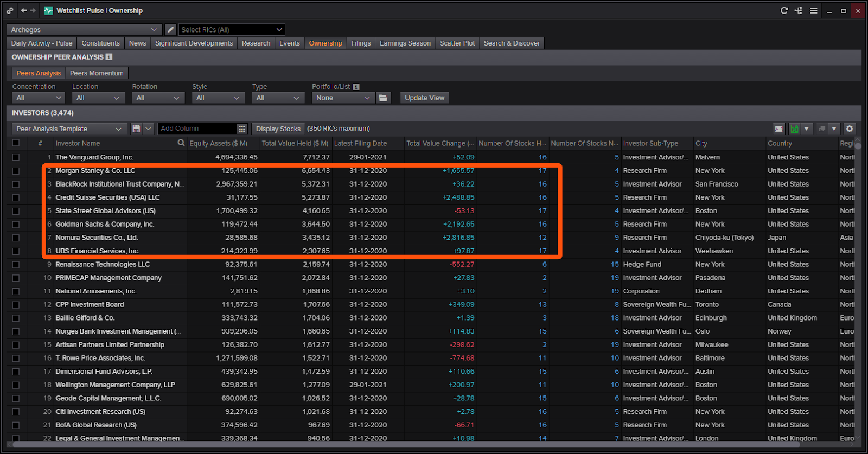Sort by Latest Filing Date column header

[360, 143]
